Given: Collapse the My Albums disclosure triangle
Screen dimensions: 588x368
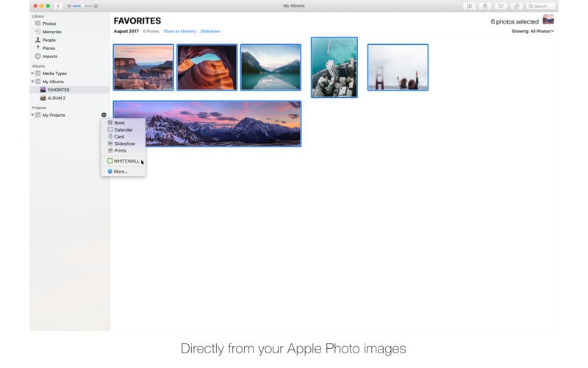Looking at the screenshot, I should [32, 82].
